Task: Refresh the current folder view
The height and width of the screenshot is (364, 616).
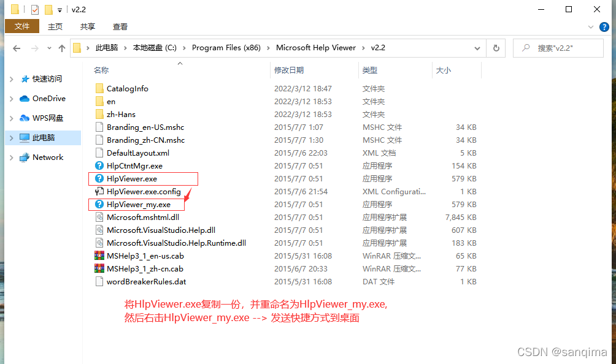Action: (x=496, y=48)
